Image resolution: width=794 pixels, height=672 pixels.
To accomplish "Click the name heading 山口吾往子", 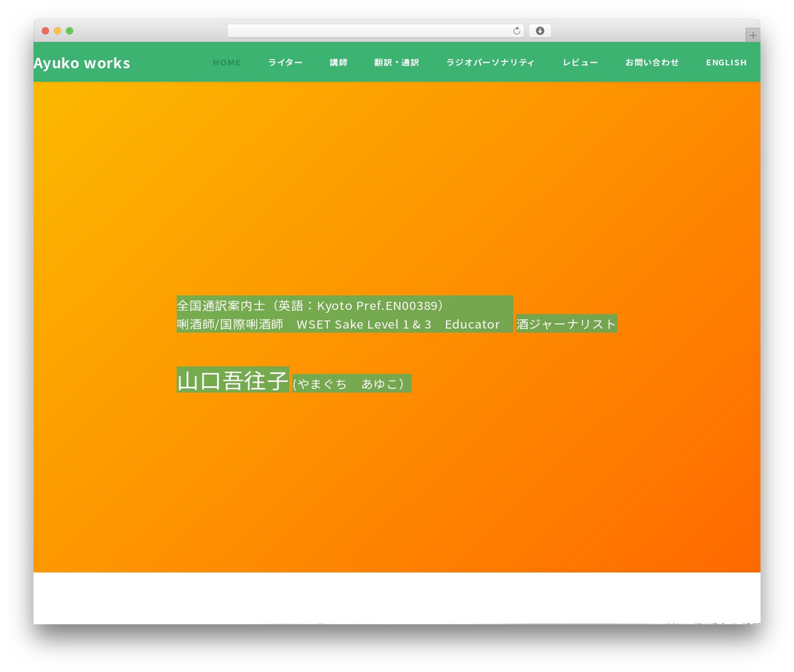I will click(233, 380).
